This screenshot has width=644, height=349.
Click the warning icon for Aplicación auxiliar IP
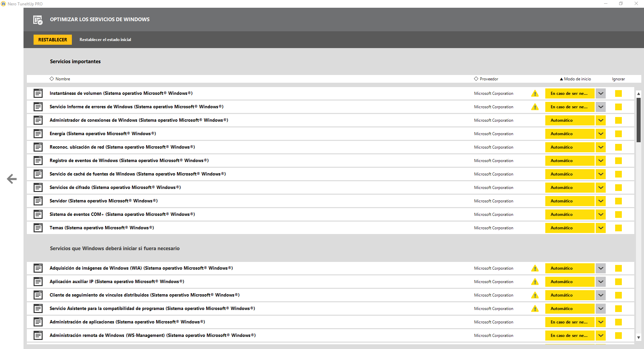click(535, 282)
